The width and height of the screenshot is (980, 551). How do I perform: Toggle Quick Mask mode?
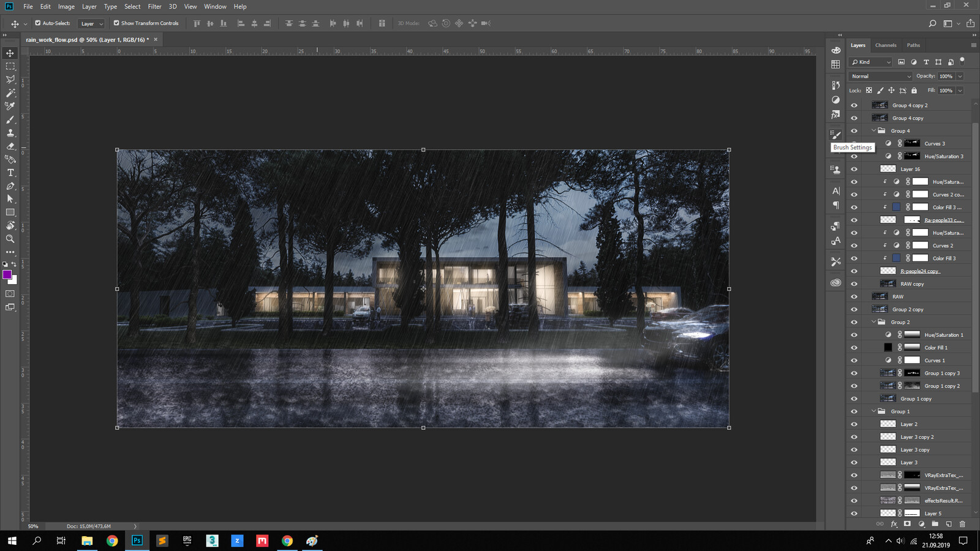[10, 294]
